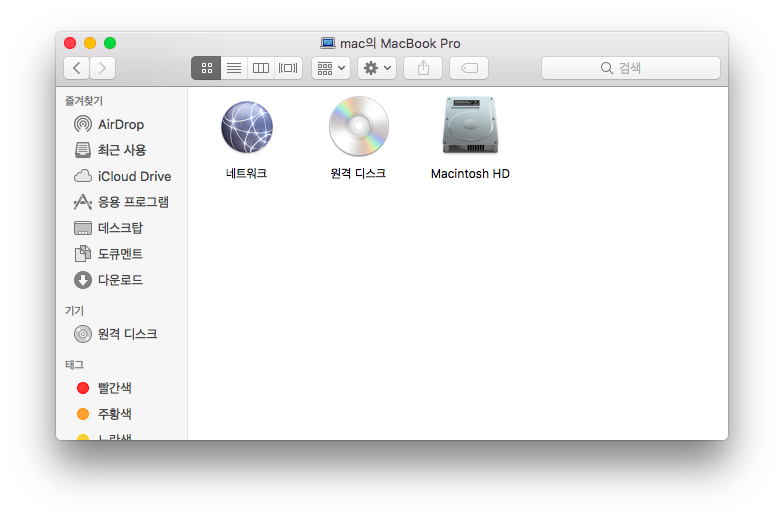The width and height of the screenshot is (784, 520).
Task: Click the 기기 sidebar section header
Action: (74, 311)
